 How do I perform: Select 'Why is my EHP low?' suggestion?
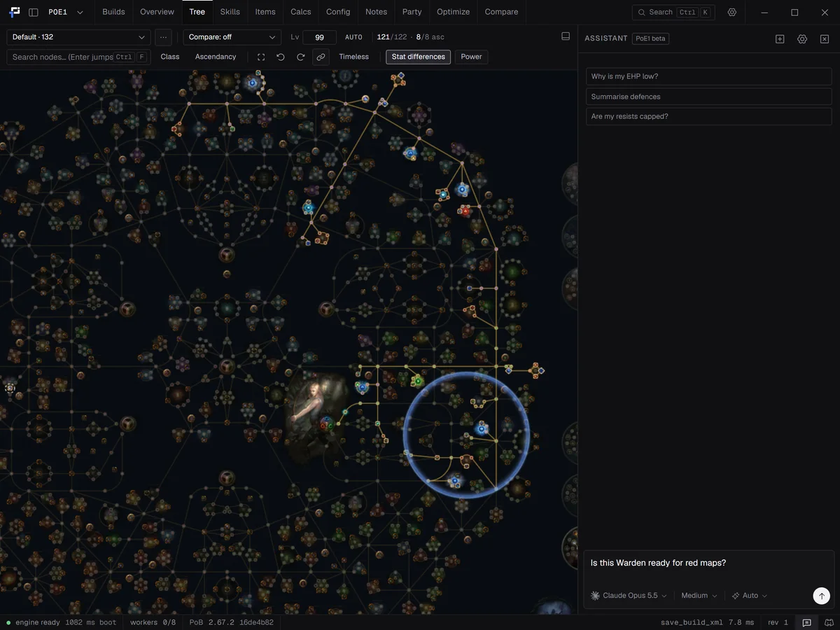[708, 76]
